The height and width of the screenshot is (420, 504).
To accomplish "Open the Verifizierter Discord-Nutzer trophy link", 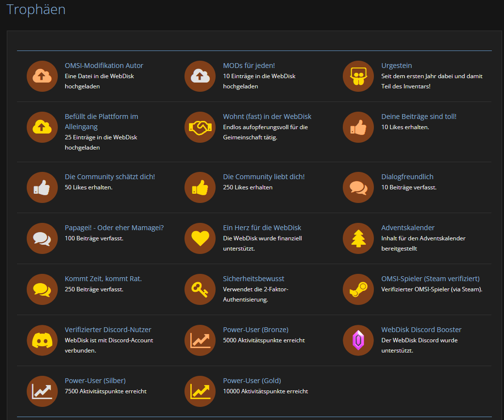I will [x=108, y=330].
